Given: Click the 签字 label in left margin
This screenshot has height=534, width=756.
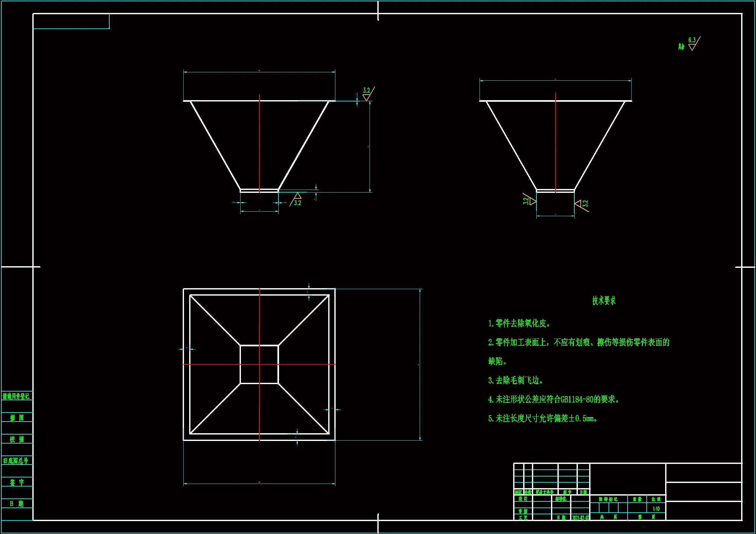Looking at the screenshot, I should 17,482.
